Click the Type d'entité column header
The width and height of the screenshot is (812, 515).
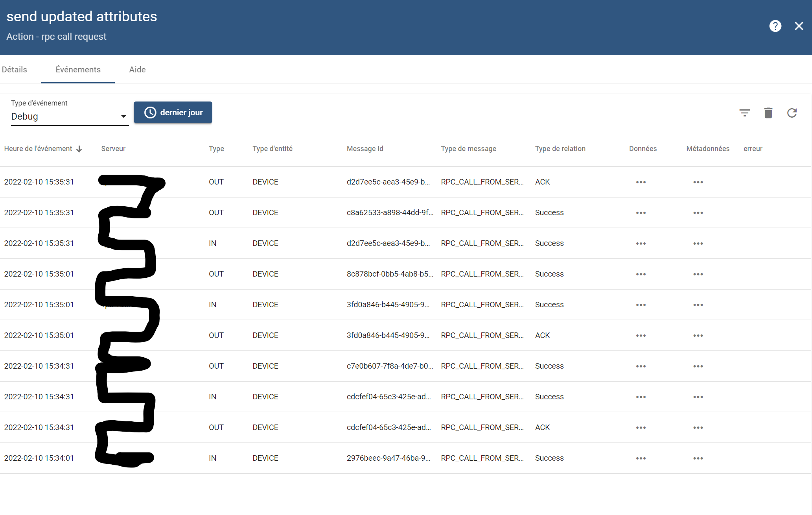[x=273, y=149]
